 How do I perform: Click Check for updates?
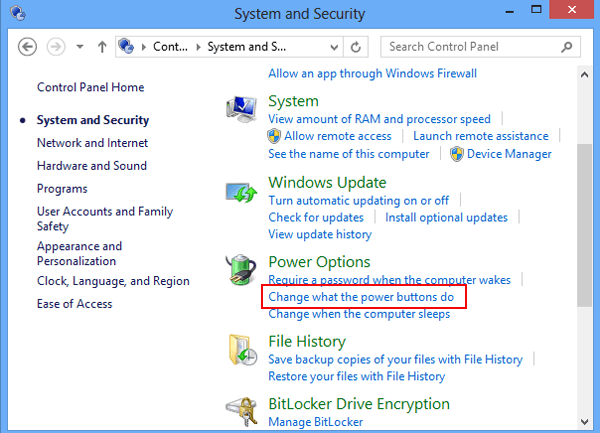coord(316,217)
